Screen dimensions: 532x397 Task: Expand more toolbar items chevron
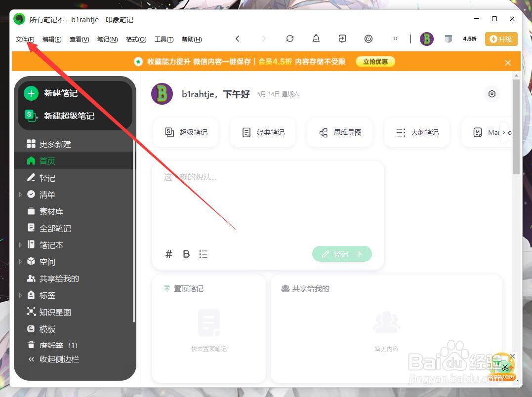pyautogui.click(x=395, y=39)
